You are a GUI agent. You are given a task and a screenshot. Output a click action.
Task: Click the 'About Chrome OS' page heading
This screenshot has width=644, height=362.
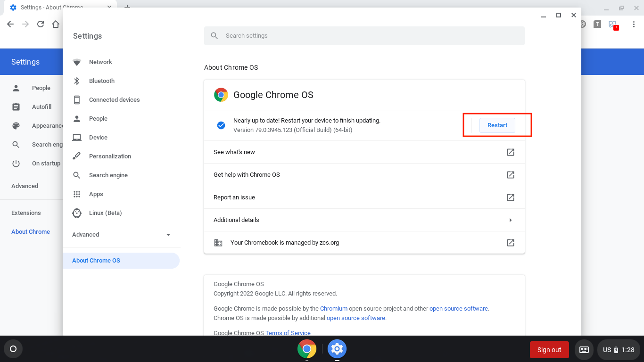(231, 67)
